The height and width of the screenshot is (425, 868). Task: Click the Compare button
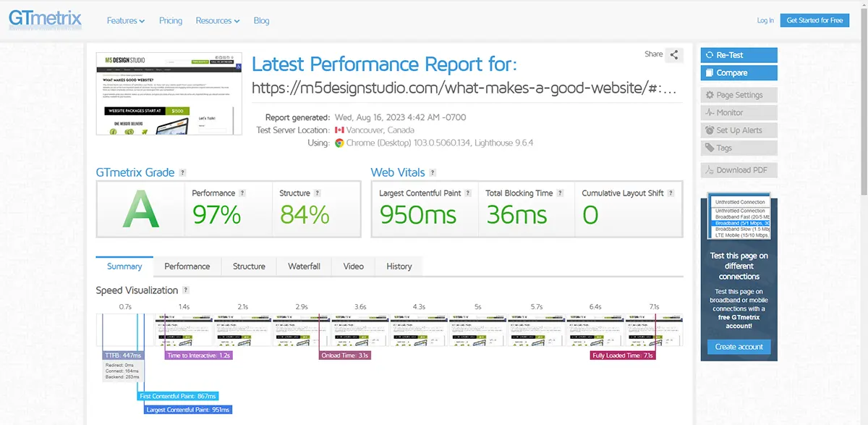click(739, 73)
